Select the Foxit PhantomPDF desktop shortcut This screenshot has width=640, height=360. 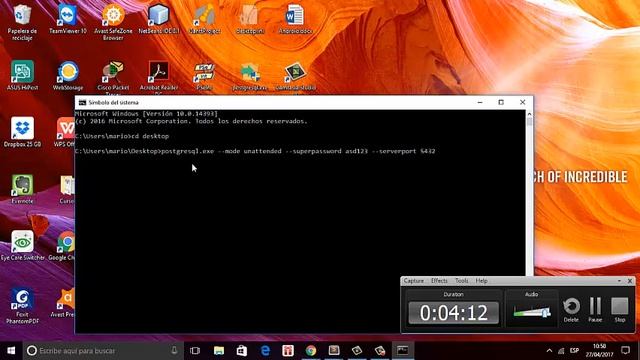pyautogui.click(x=22, y=306)
